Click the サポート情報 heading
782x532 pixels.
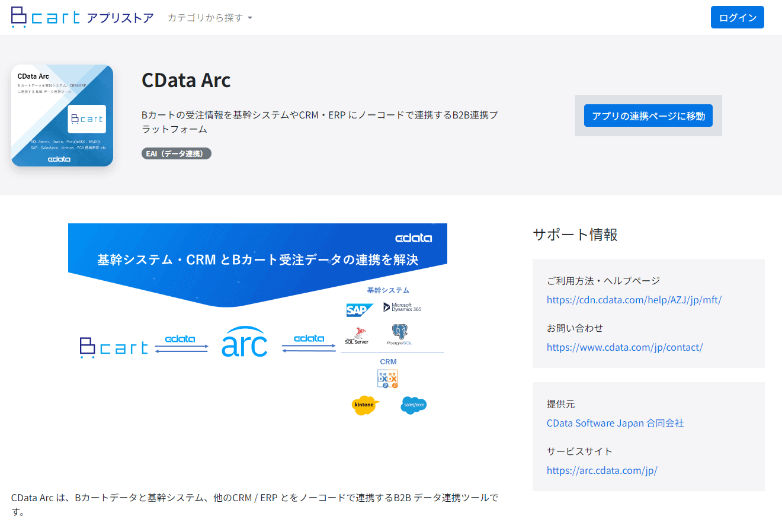(575, 235)
